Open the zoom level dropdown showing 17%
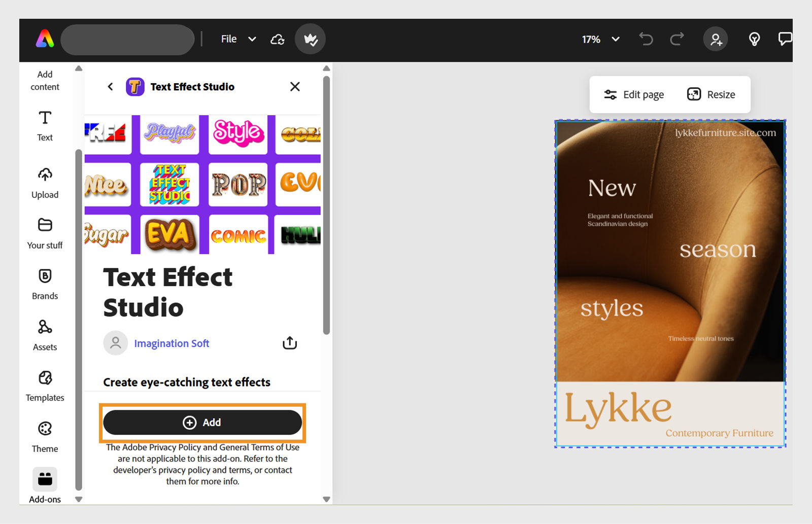The height and width of the screenshot is (524, 812). point(600,39)
